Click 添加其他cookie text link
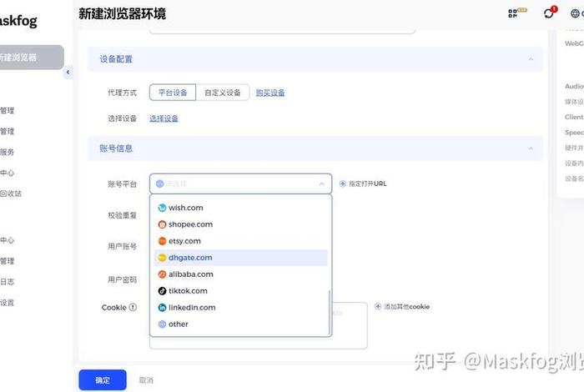The width and height of the screenshot is (584, 392). [x=407, y=307]
